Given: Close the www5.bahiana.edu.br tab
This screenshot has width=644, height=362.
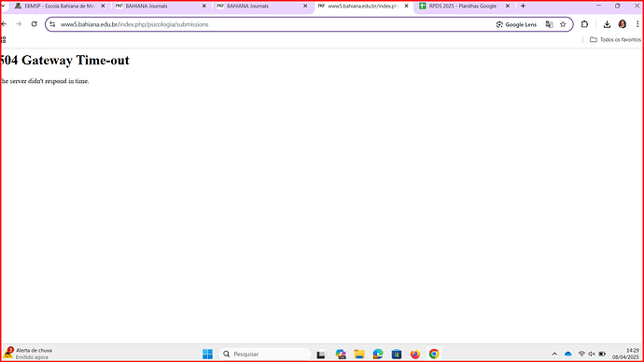Looking at the screenshot, I should coord(406,7).
